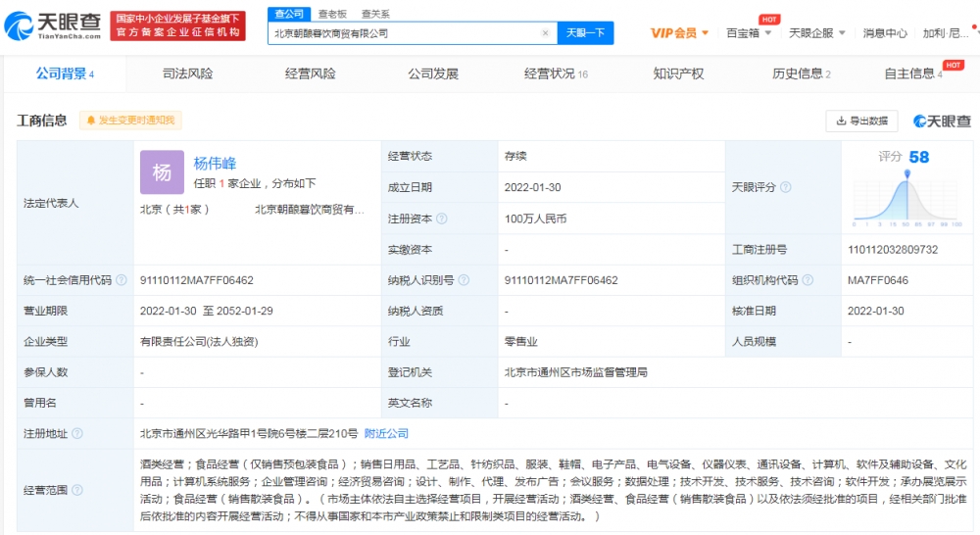Click help icon next to 经营范围
980x535 pixels.
click(76, 490)
